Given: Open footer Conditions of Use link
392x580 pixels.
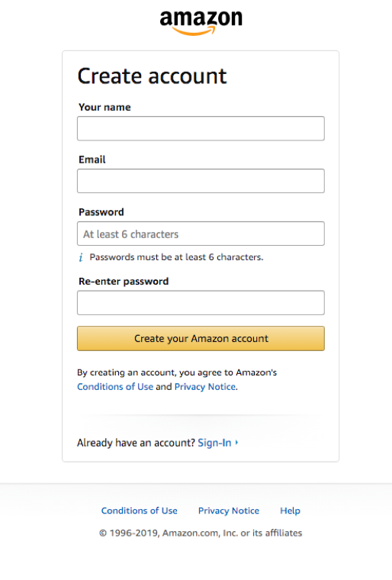Looking at the screenshot, I should [x=140, y=511].
